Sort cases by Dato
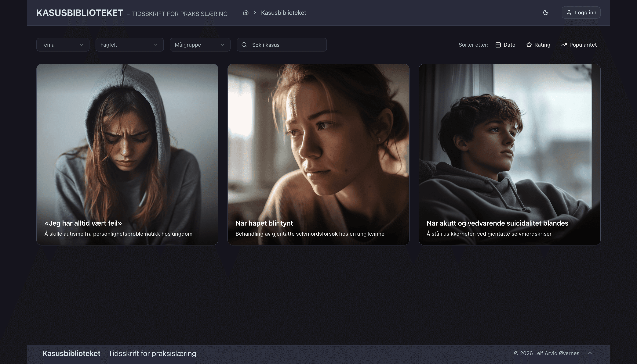Image resolution: width=637 pixels, height=364 pixels. pos(509,45)
